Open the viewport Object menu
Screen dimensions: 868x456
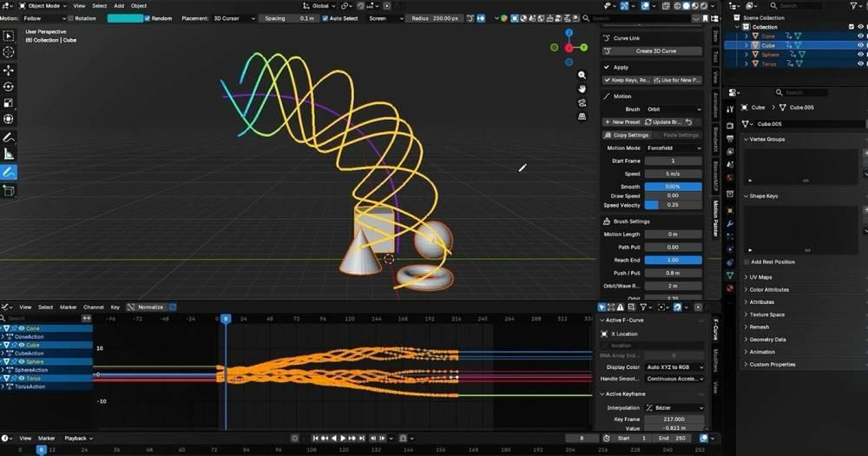139,5
